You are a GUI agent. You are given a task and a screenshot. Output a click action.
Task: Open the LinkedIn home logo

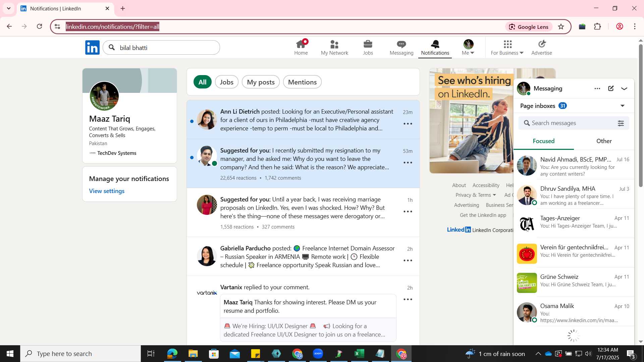point(92,48)
